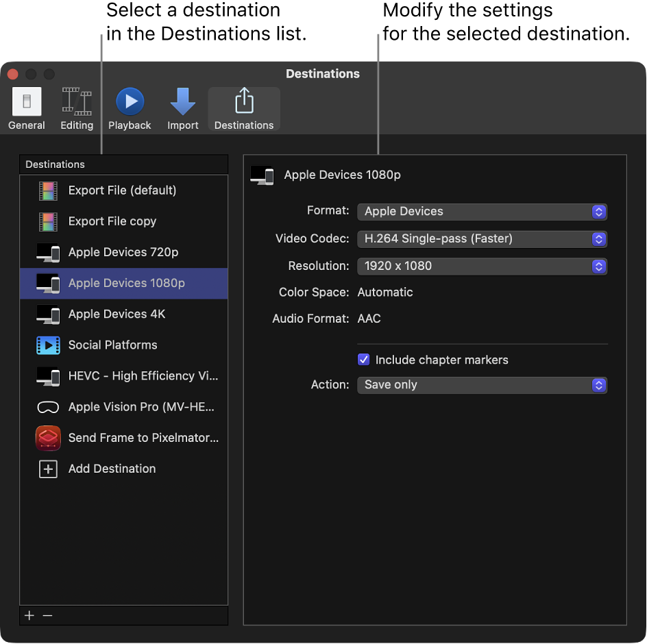
Task: Click the Apple Devices 720p device icon
Action: pyautogui.click(x=48, y=253)
